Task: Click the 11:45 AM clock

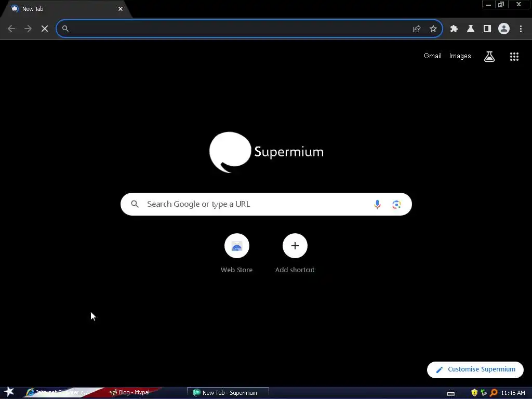Action: click(513, 393)
